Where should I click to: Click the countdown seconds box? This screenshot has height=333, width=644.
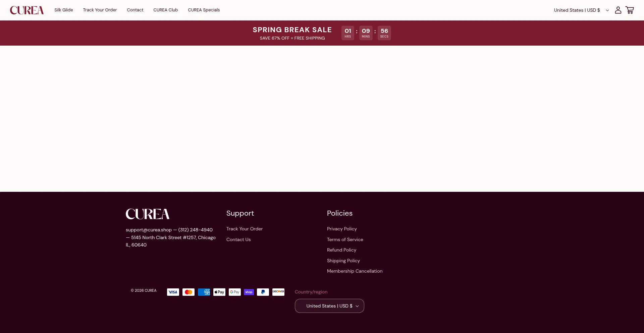[x=384, y=33]
